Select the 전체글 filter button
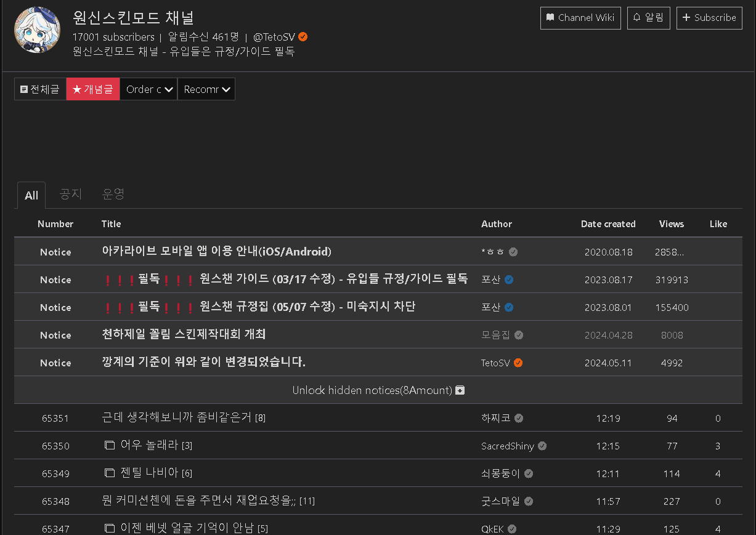Screen dimensions: 756x535 click(40, 89)
